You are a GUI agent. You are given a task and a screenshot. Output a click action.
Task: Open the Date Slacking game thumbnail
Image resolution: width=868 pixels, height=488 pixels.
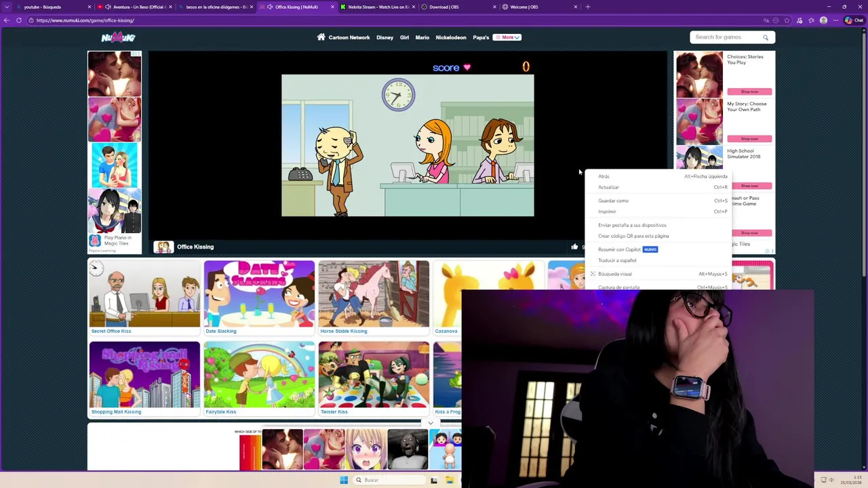[259, 294]
